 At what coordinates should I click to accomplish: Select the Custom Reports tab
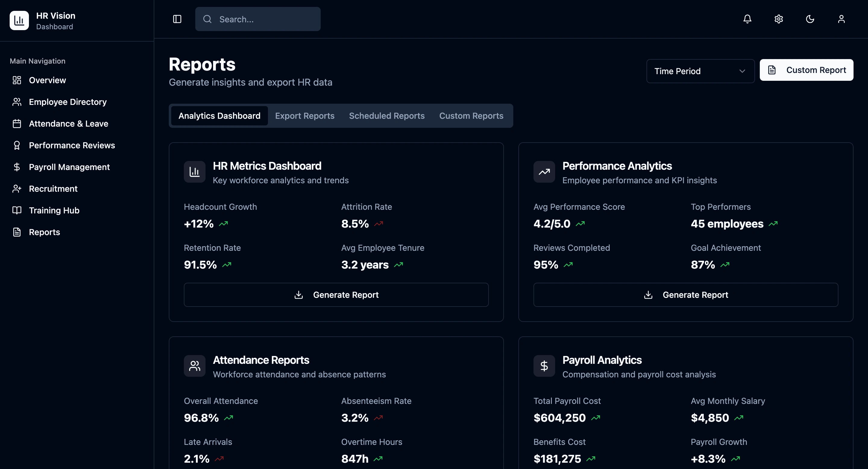pos(471,115)
